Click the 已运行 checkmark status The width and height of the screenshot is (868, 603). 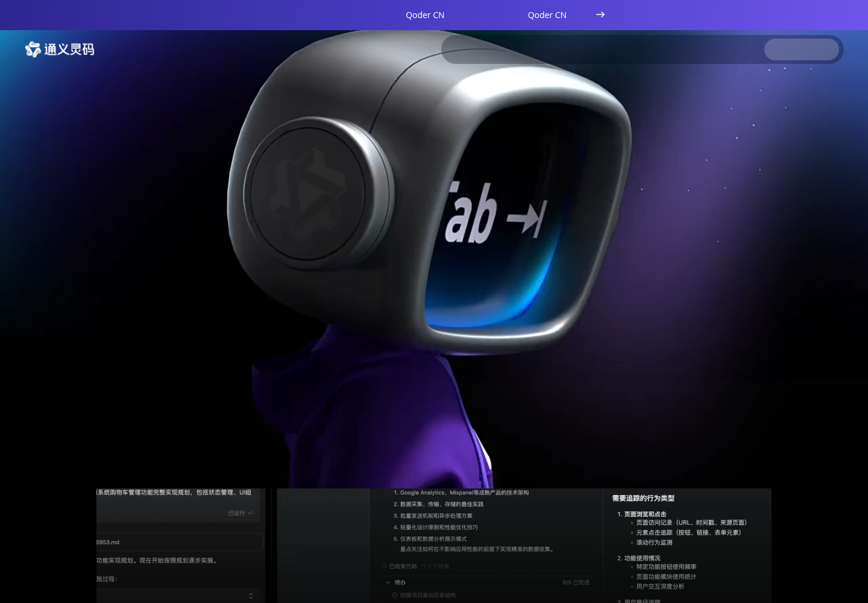coord(241,513)
